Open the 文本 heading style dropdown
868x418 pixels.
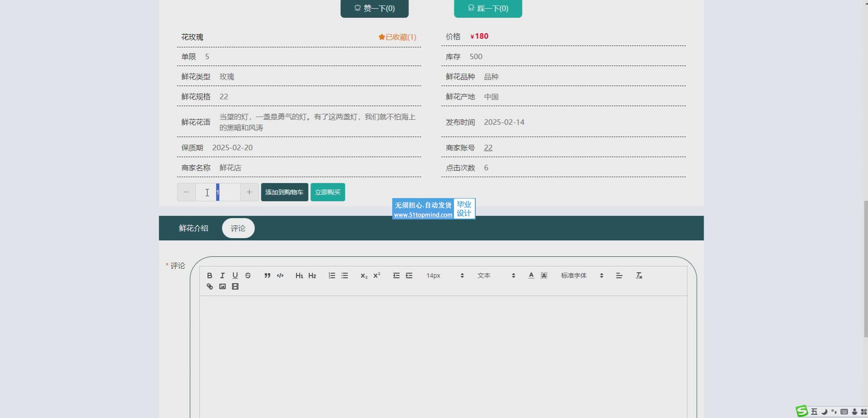tap(496, 275)
